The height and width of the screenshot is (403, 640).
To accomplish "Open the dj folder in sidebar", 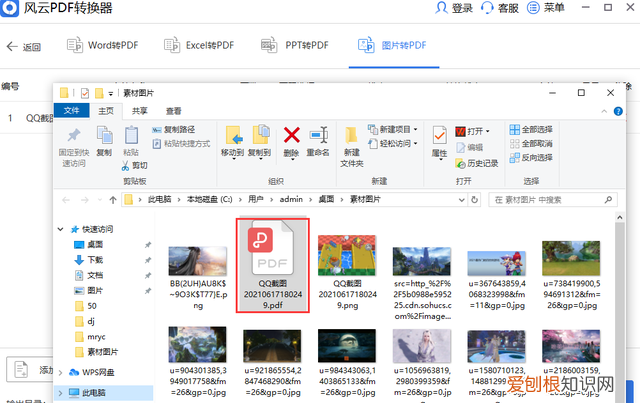I will (85, 321).
